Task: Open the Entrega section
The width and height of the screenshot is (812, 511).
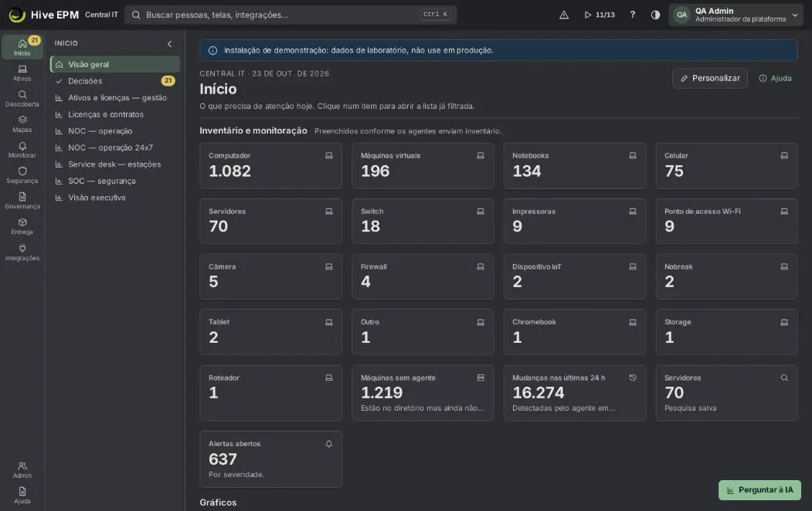Action: [x=22, y=226]
